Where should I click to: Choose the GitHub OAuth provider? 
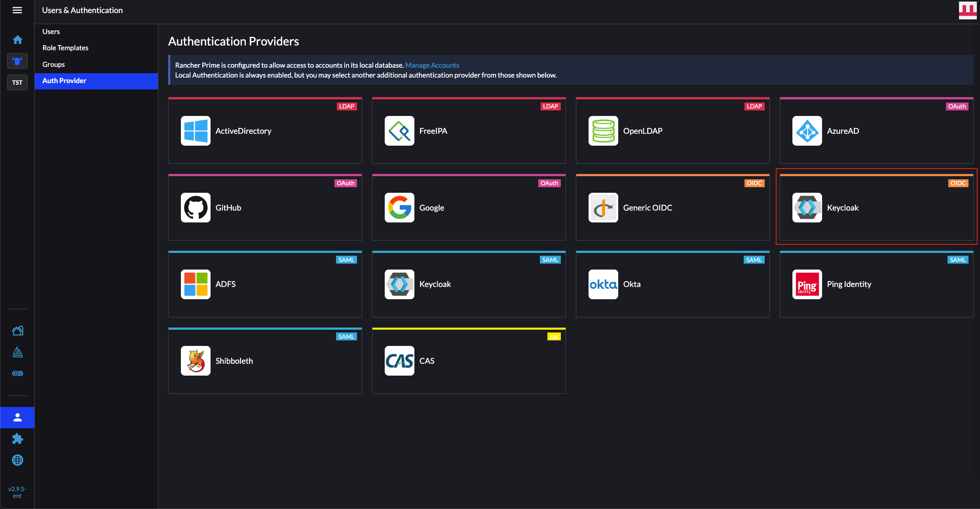click(265, 208)
